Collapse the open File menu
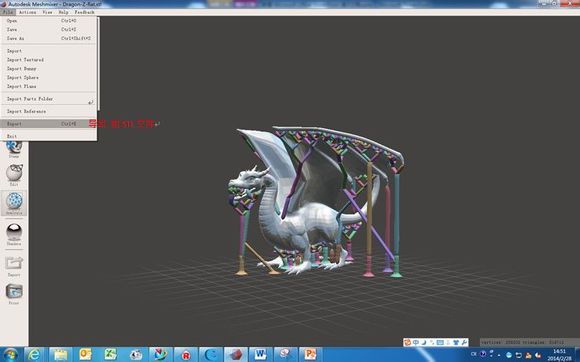 (x=8, y=12)
